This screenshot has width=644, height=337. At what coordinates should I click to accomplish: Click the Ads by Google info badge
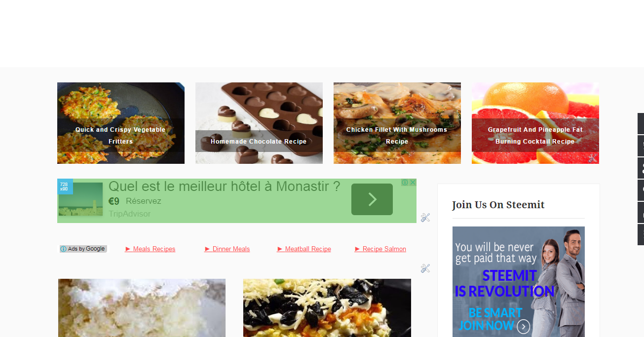83,249
